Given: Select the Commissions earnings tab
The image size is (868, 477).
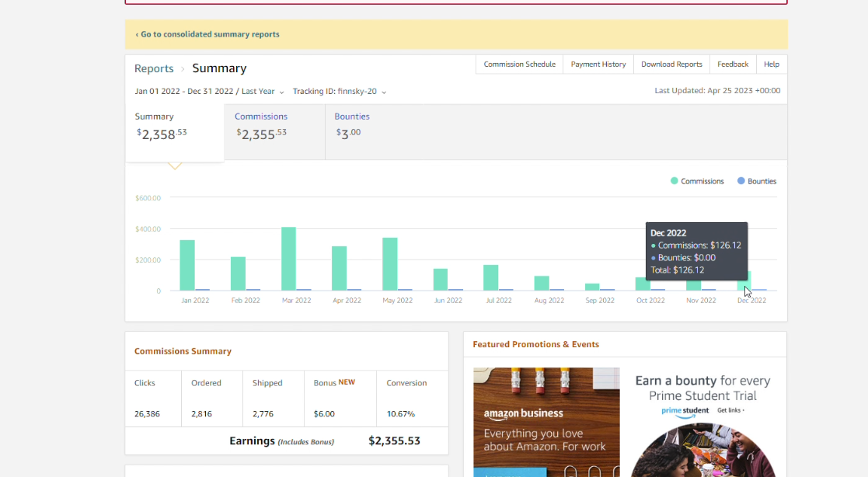Looking at the screenshot, I should click(x=274, y=132).
